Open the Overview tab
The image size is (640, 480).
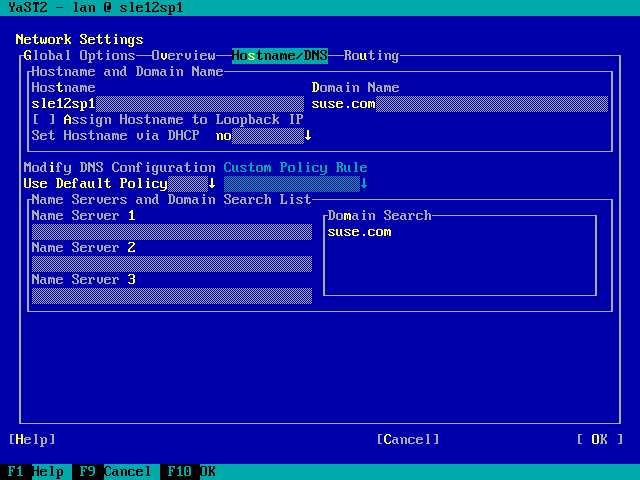pyautogui.click(x=183, y=56)
